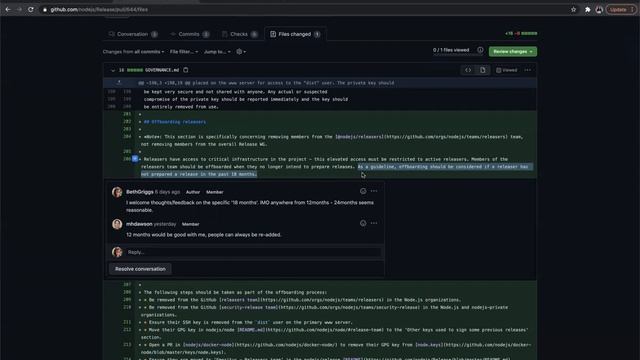Open BethGriggs comment options menu
The image size is (640, 360).
pyautogui.click(x=374, y=191)
